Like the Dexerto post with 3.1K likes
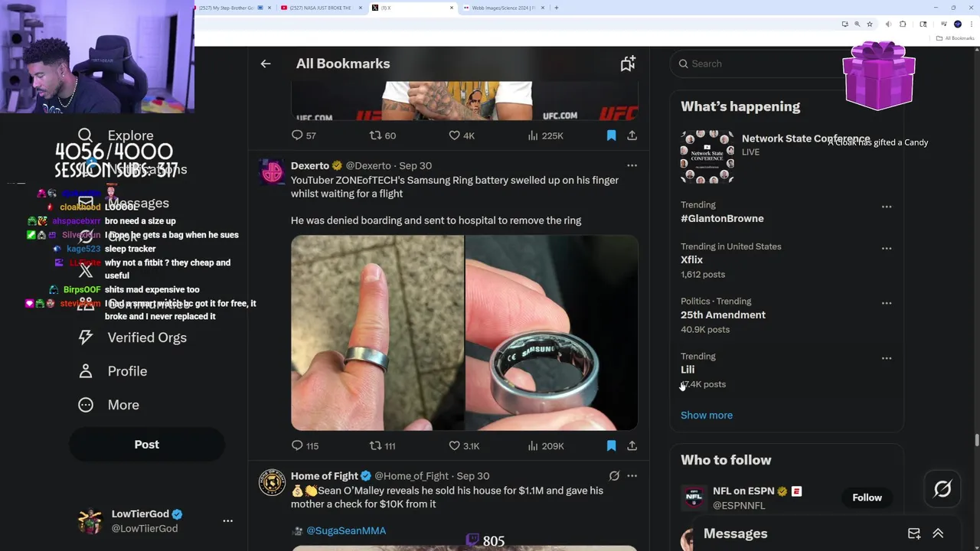Image resolution: width=980 pixels, height=551 pixels. [x=464, y=445]
